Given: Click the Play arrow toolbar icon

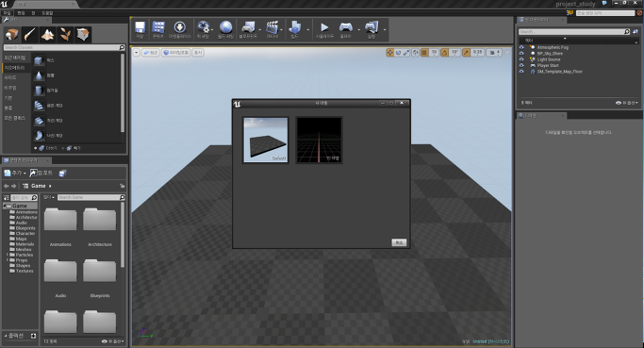Looking at the screenshot, I should click(324, 29).
